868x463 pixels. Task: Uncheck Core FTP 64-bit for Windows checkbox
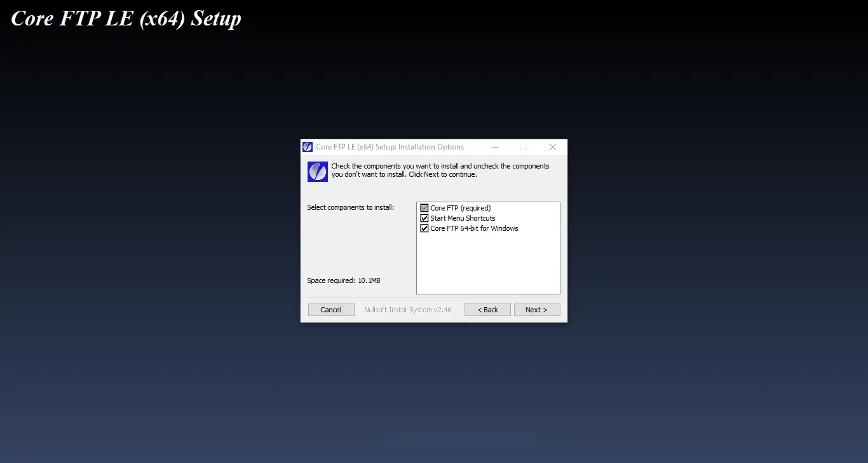pos(424,228)
